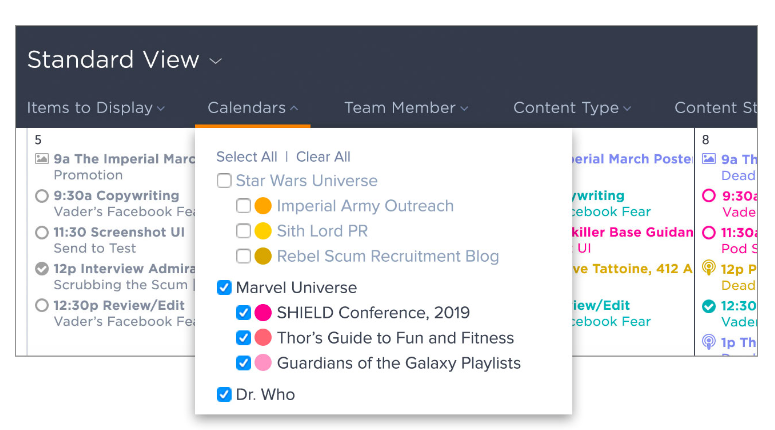Uncheck the Marvel Universe checkbox
This screenshot has width=775, height=430.
[224, 288]
